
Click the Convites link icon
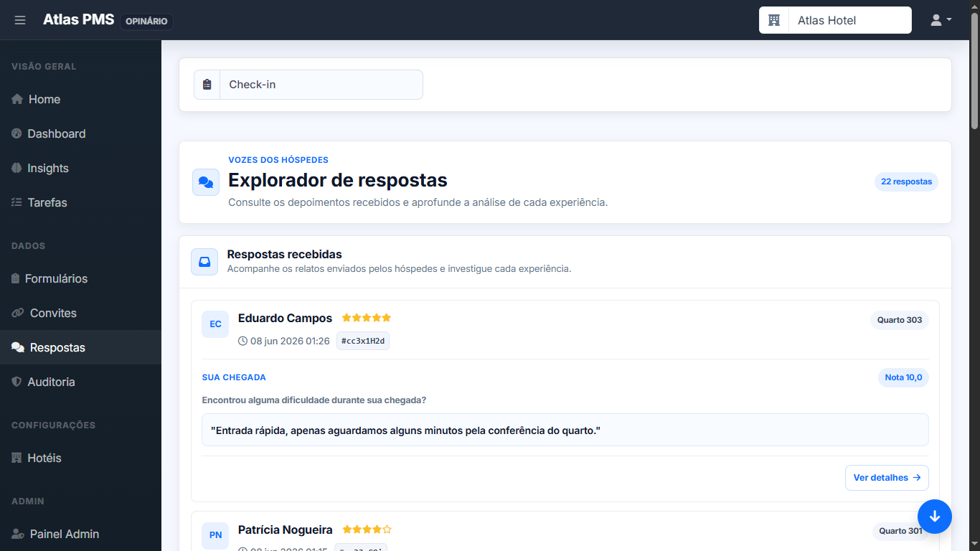point(18,313)
